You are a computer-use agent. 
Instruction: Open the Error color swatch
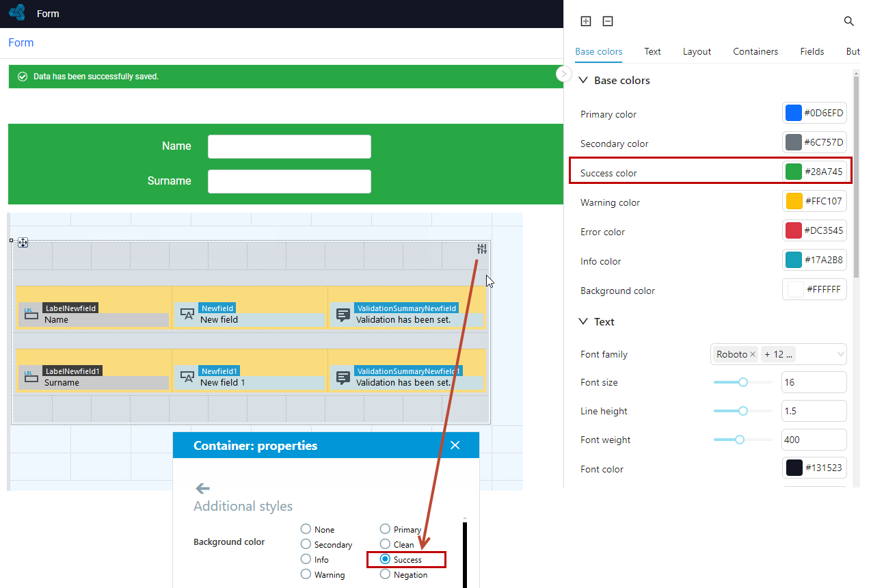pyautogui.click(x=794, y=230)
